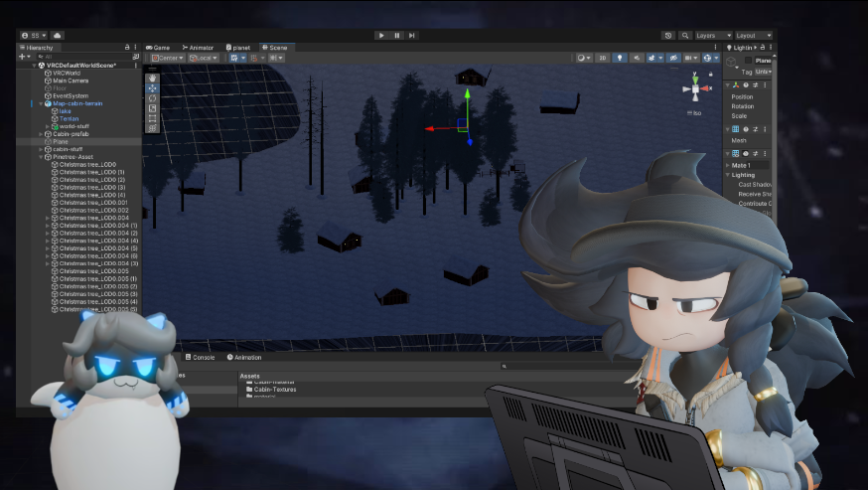Select the Rotate tool in Scene

click(x=152, y=98)
